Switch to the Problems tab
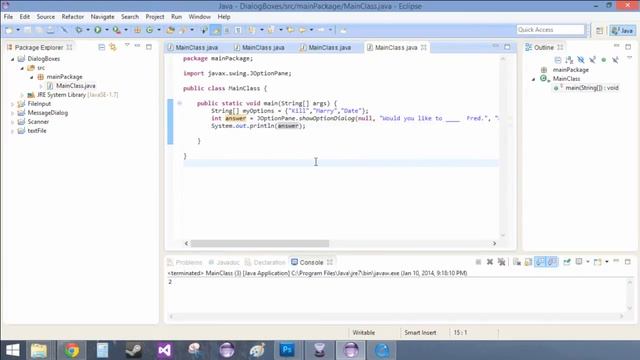 (x=184, y=262)
